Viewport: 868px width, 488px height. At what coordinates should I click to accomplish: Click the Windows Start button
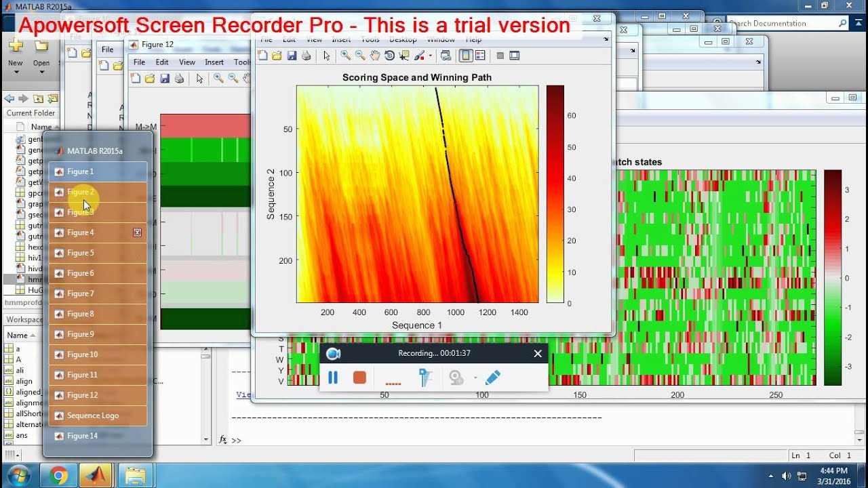[x=18, y=476]
